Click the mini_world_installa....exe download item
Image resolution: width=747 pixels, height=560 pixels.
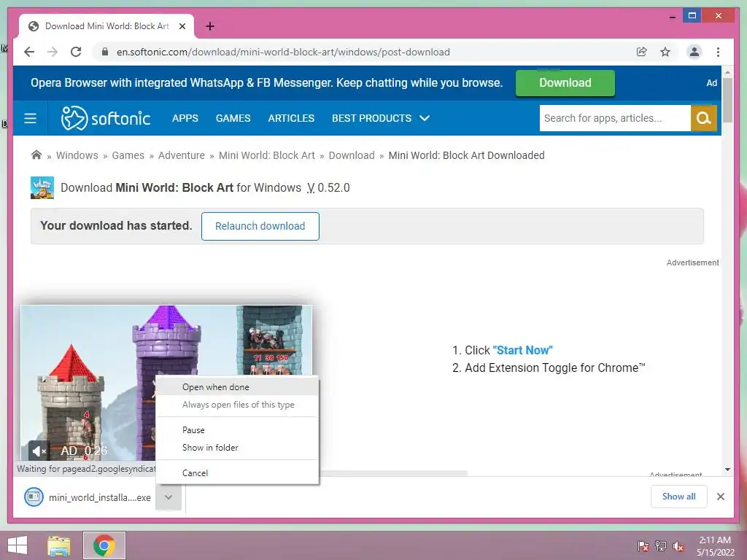[x=88, y=497]
